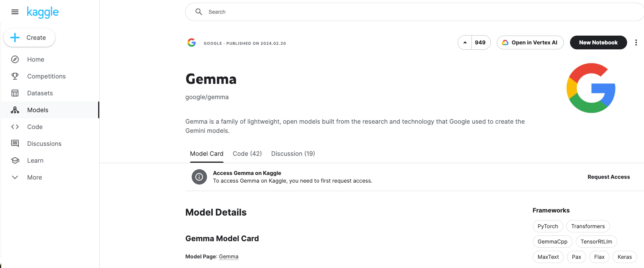Screen dimensions: 644x268
Task: Click Request Access for Gemma
Action: 608,177
